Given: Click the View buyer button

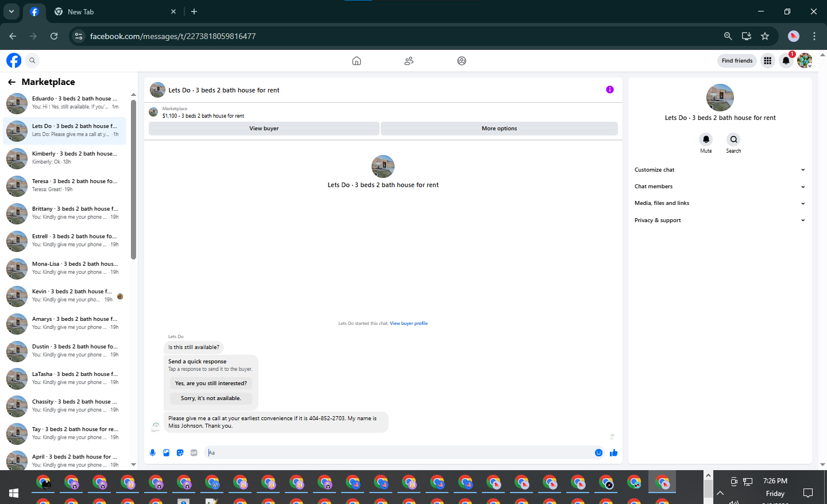Looking at the screenshot, I should pos(264,129).
